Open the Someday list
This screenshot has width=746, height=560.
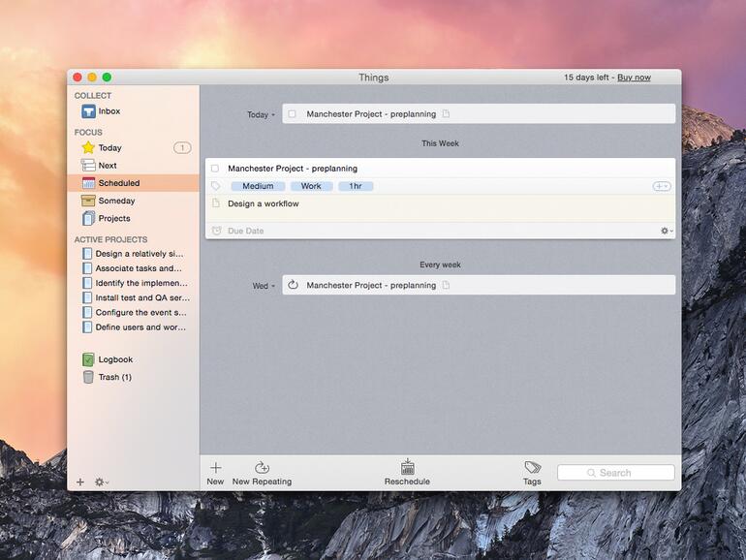click(115, 201)
